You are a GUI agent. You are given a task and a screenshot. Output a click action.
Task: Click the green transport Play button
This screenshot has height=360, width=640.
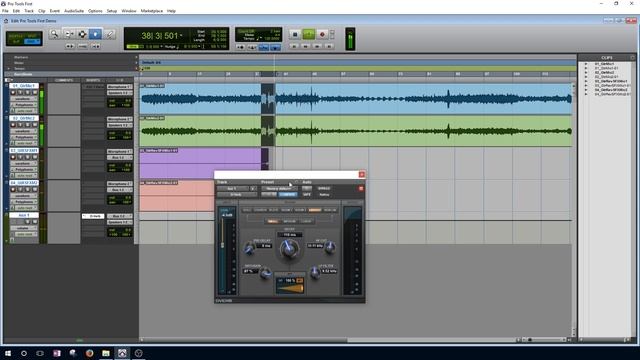click(x=309, y=34)
